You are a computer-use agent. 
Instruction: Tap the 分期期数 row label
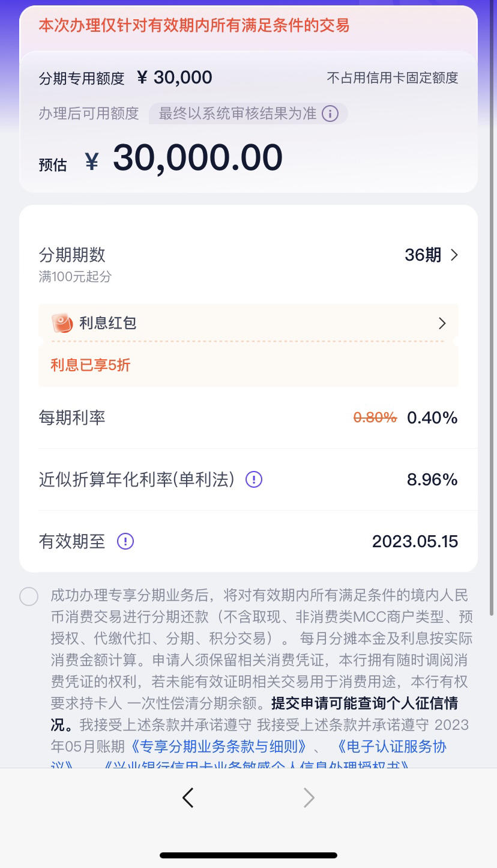72,255
